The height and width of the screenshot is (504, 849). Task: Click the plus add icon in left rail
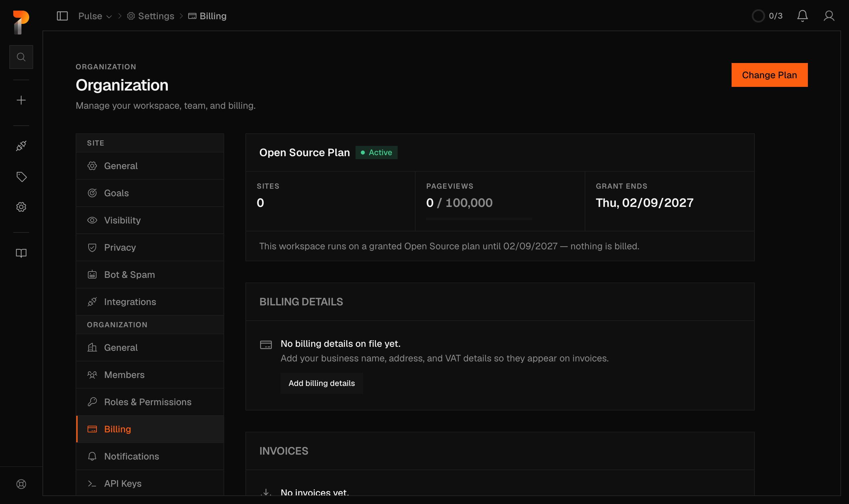[x=21, y=100]
